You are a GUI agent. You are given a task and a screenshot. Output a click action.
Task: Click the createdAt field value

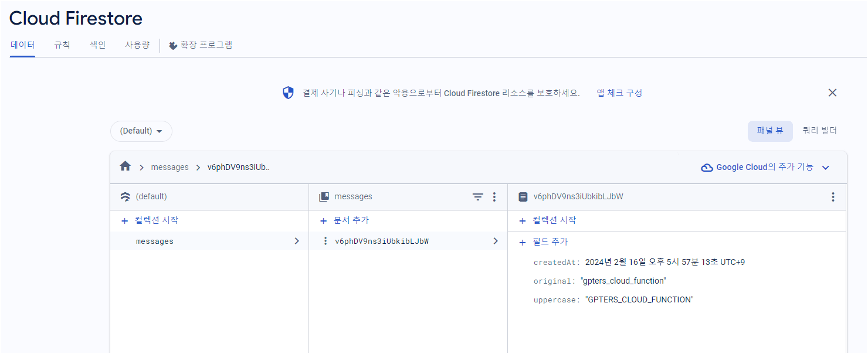(x=665, y=262)
